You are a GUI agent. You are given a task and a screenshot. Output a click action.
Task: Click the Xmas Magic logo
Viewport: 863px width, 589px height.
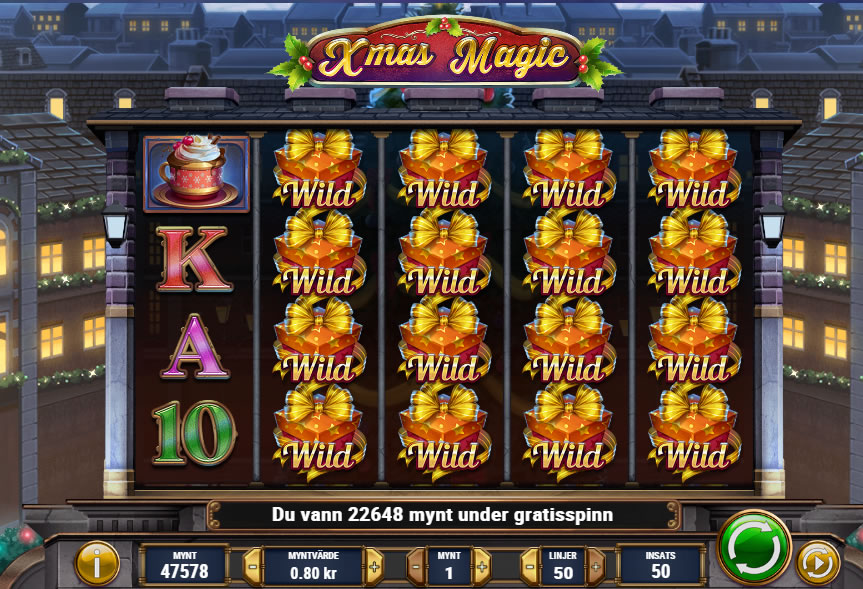(x=445, y=55)
